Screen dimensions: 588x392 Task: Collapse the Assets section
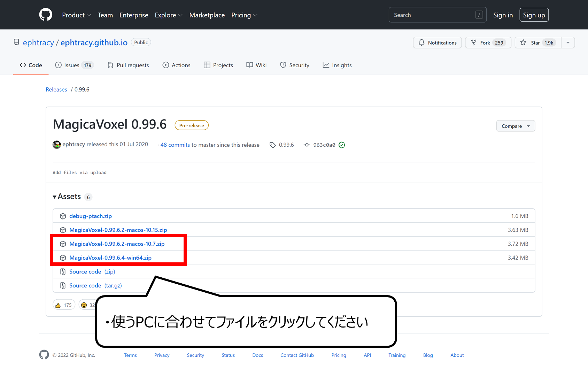pos(67,197)
